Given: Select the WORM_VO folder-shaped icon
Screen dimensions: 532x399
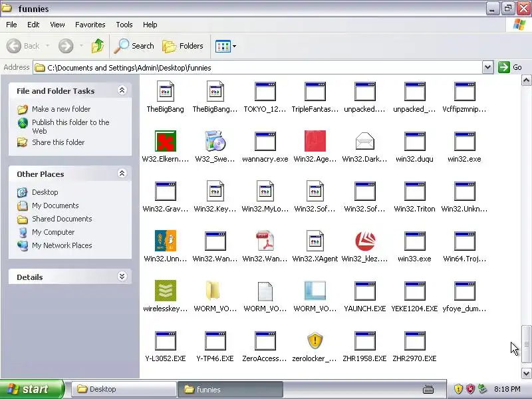Looking at the screenshot, I should pyautogui.click(x=213, y=291).
